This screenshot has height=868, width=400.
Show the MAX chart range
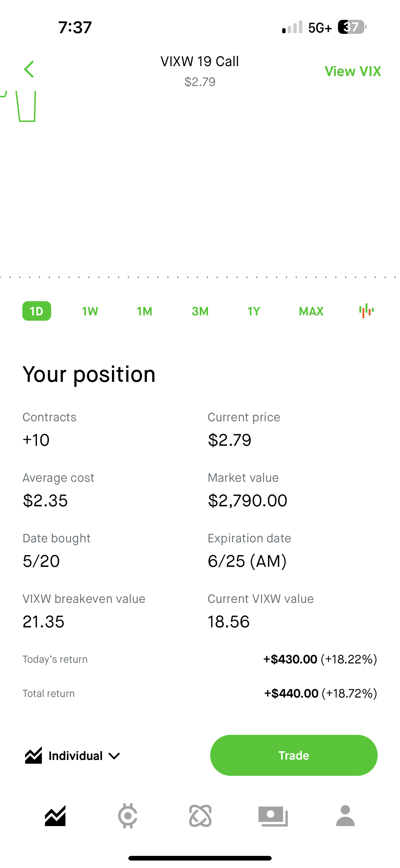click(x=311, y=311)
